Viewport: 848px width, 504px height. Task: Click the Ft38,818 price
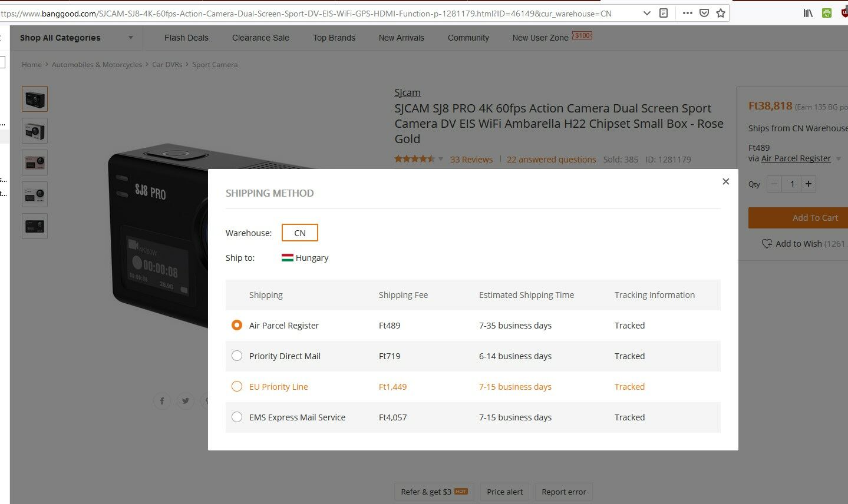click(770, 106)
